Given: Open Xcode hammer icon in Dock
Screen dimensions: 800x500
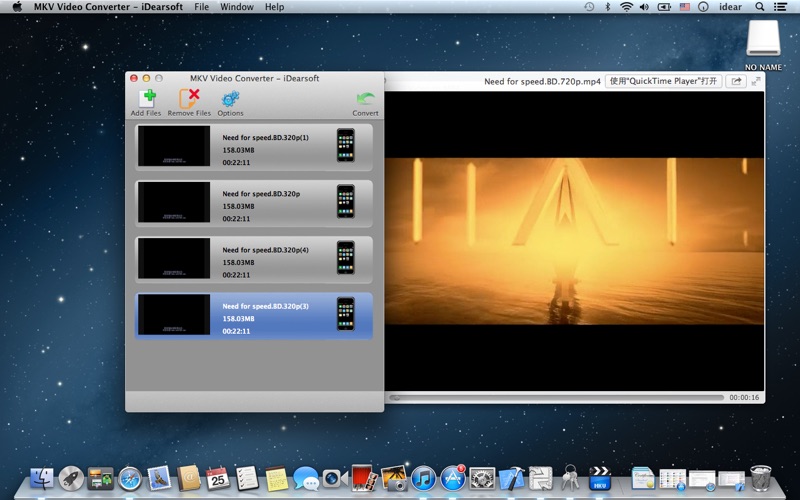Looking at the screenshot, I should coord(511,479).
